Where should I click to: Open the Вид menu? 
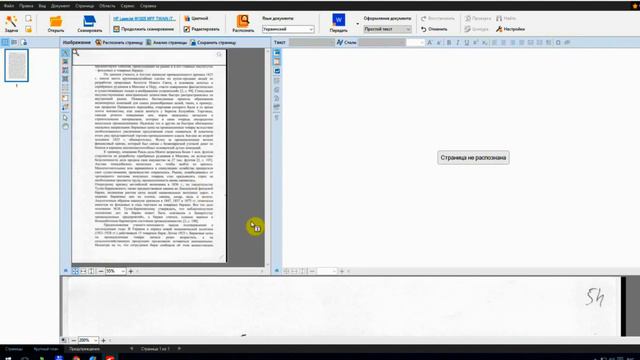point(42,6)
